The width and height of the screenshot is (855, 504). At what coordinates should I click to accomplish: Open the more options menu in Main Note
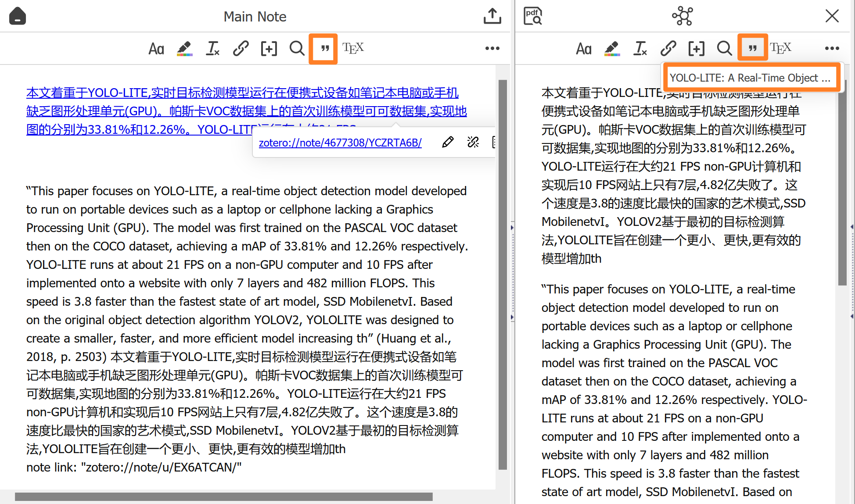click(492, 49)
